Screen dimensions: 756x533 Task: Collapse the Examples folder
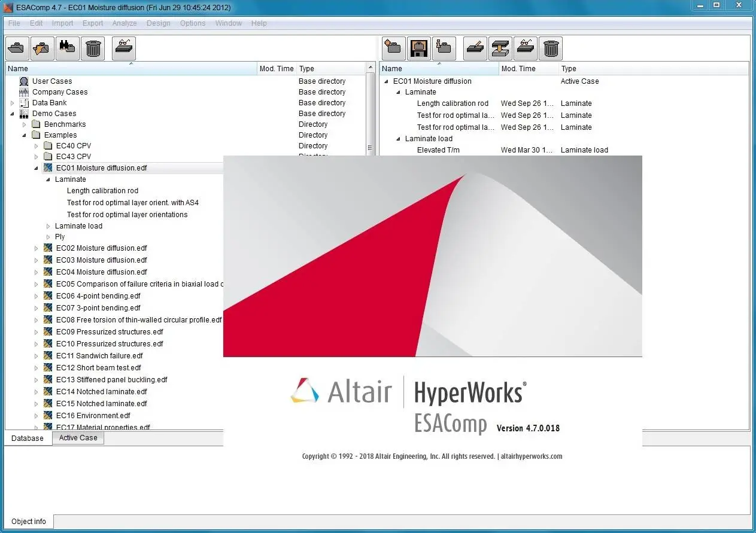click(x=25, y=135)
